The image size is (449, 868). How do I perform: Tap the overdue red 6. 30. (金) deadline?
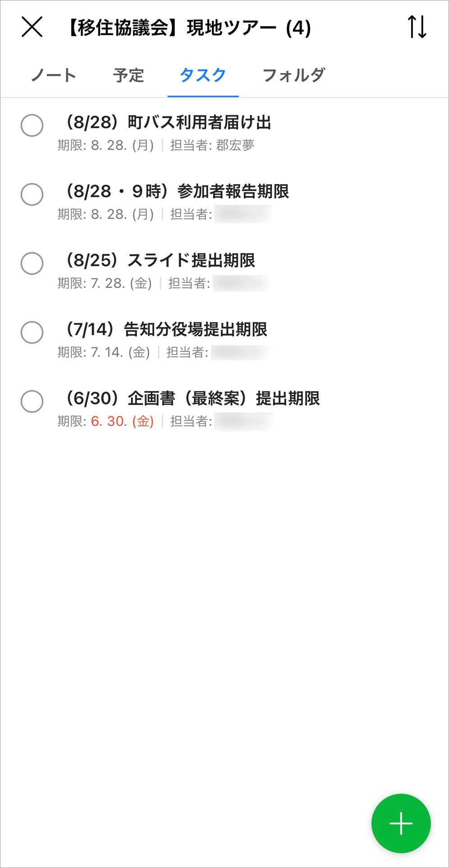point(122,421)
